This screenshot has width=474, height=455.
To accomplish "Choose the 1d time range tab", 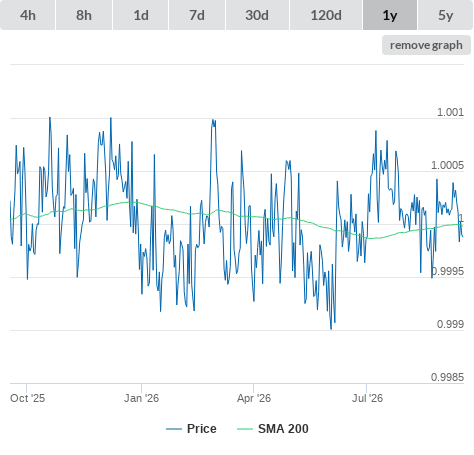I will click(141, 15).
